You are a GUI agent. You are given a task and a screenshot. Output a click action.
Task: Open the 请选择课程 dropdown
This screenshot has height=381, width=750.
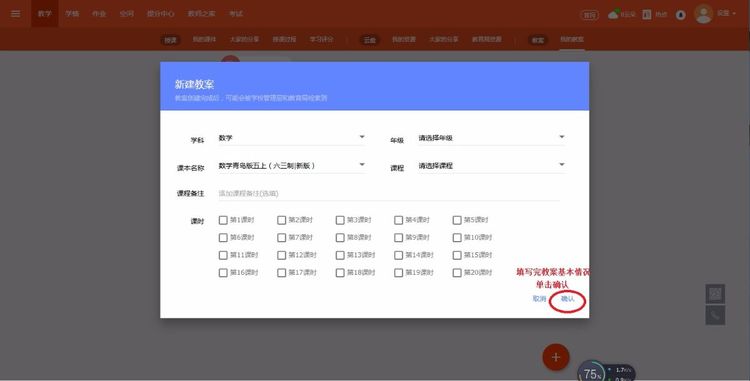tap(492, 166)
